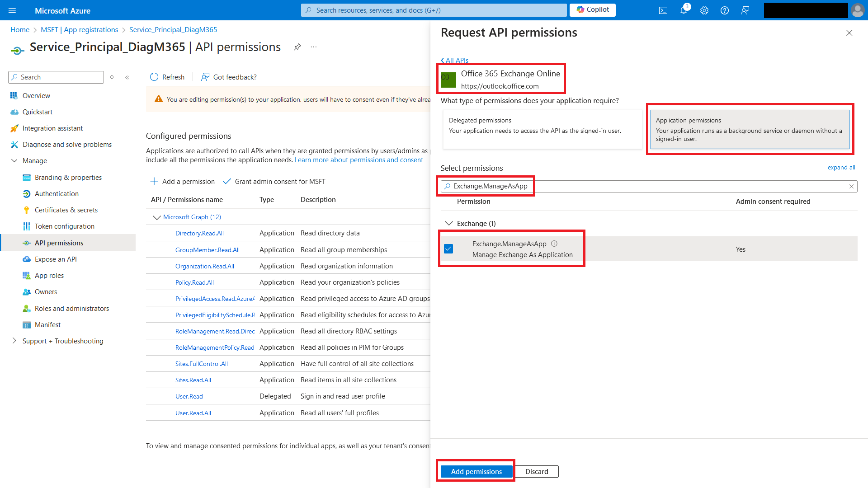Uncheck the Exchange.ManageAsApp checkbox
The width and height of the screenshot is (868, 488).
tap(448, 249)
